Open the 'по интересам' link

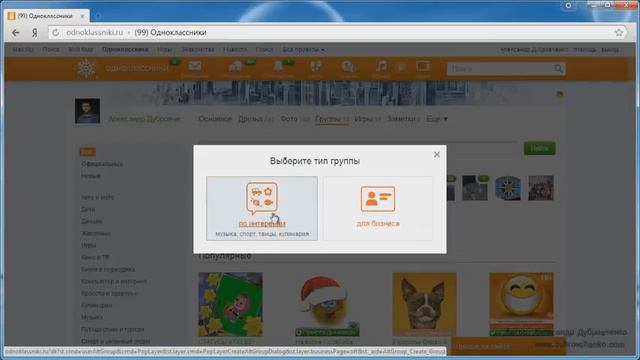(x=262, y=224)
